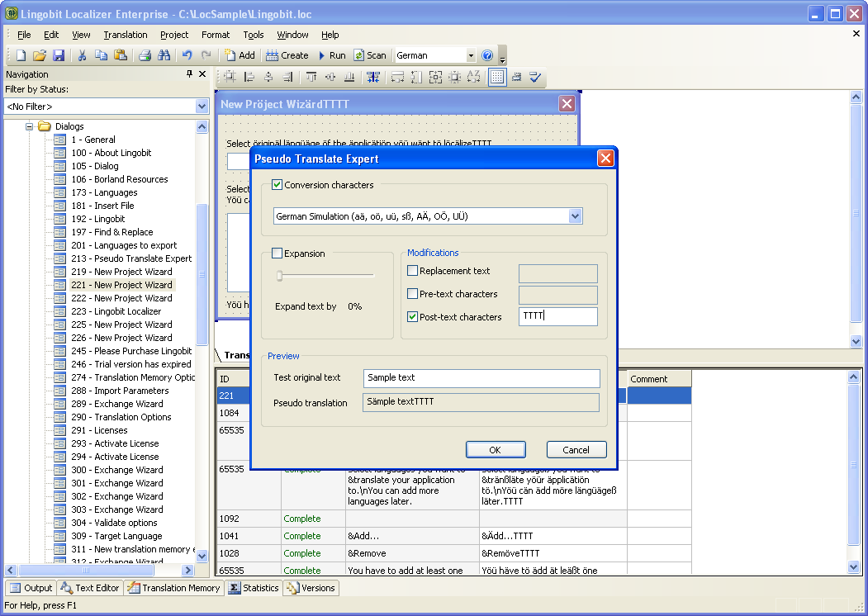This screenshot has width=868, height=616.
Task: Open the Format menu
Action: point(216,35)
